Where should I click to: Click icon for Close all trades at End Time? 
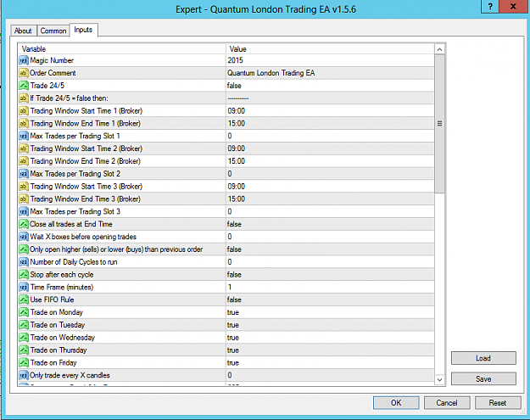pos(24,224)
